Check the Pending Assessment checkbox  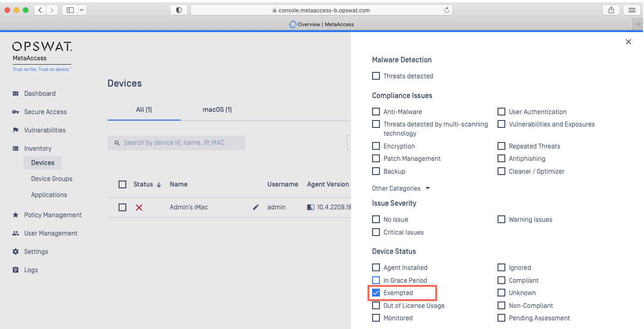pos(501,318)
